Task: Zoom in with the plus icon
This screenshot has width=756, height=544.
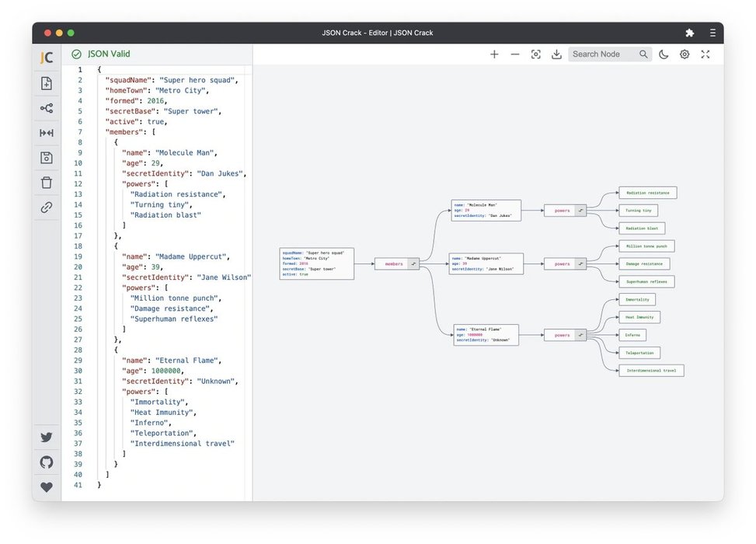Action: (494, 54)
